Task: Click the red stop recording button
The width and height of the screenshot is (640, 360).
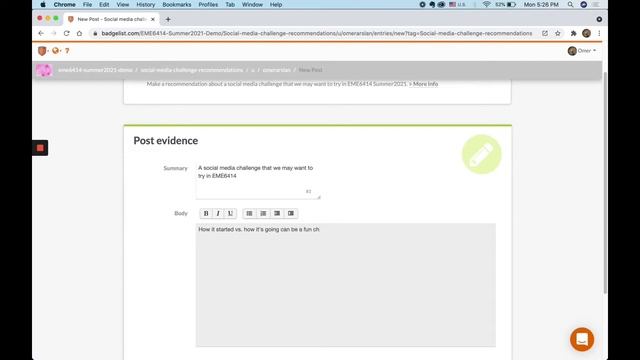Action: [x=40, y=148]
